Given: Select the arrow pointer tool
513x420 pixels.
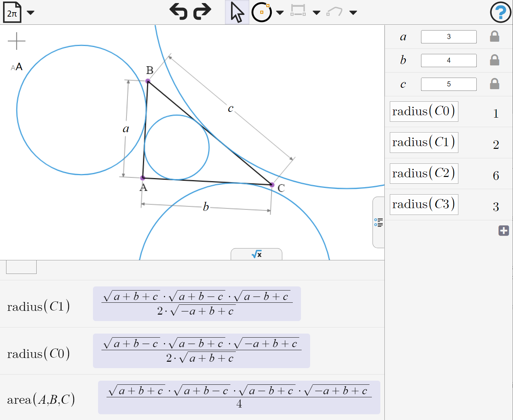Looking at the screenshot, I should tap(237, 12).
